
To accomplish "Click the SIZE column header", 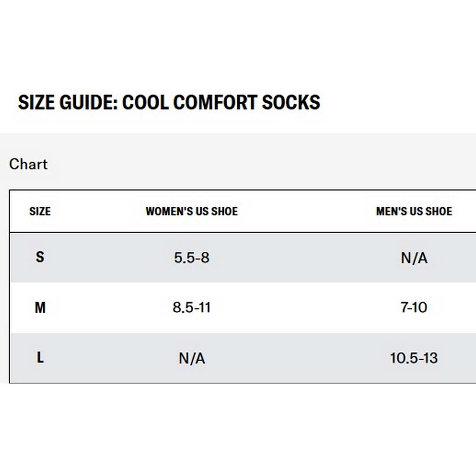I will (x=40, y=211).
